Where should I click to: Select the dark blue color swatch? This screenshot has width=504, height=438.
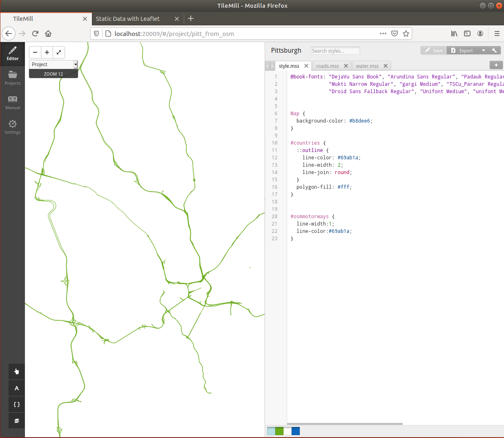click(296, 431)
